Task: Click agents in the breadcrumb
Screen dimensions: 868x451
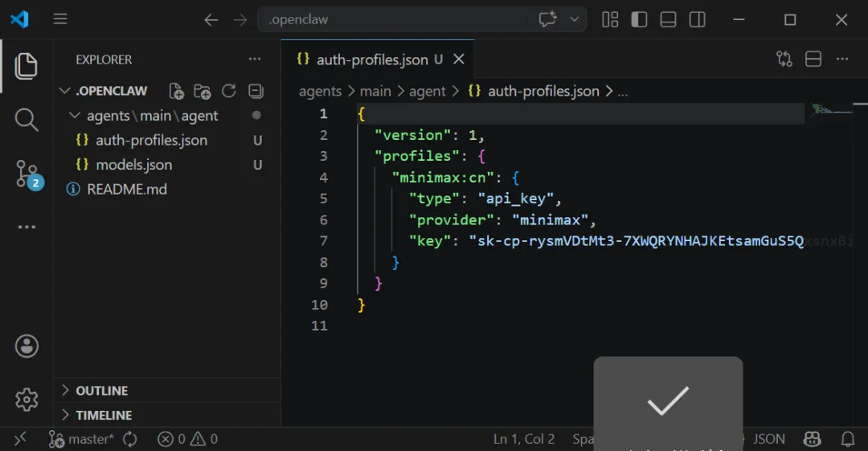Action: 320,91
